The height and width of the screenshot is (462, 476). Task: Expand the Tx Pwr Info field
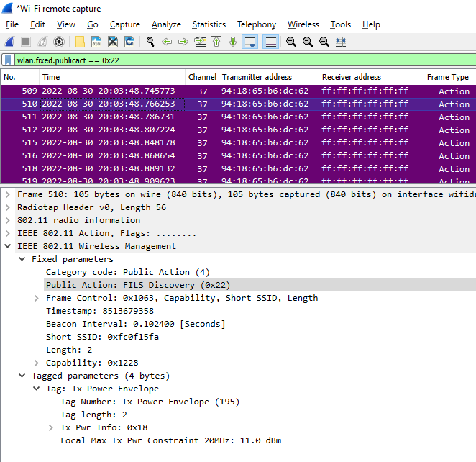(51, 427)
